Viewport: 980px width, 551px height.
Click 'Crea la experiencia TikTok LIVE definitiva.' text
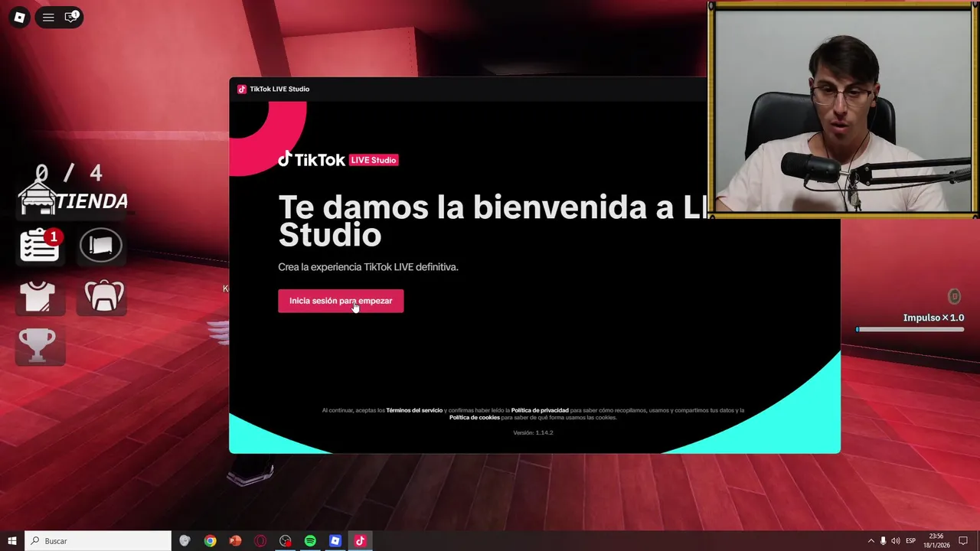point(368,267)
